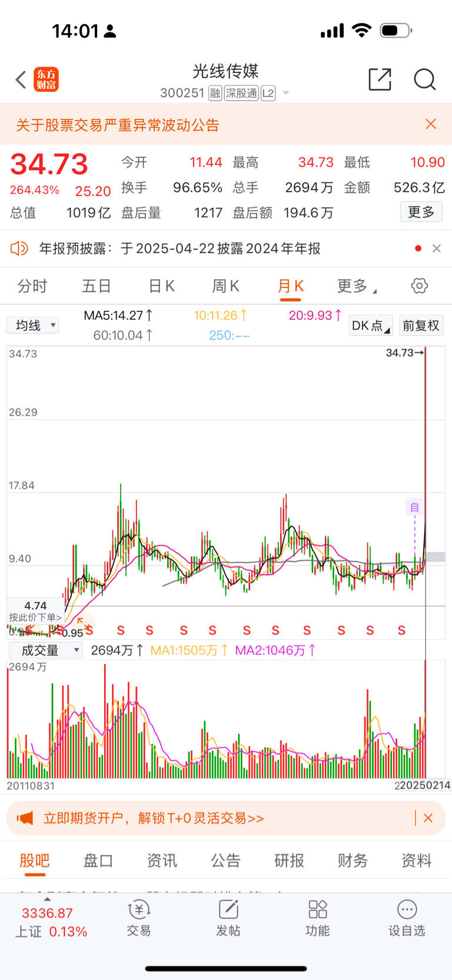Select the 公告 tab
The image size is (452, 980).
(x=225, y=861)
